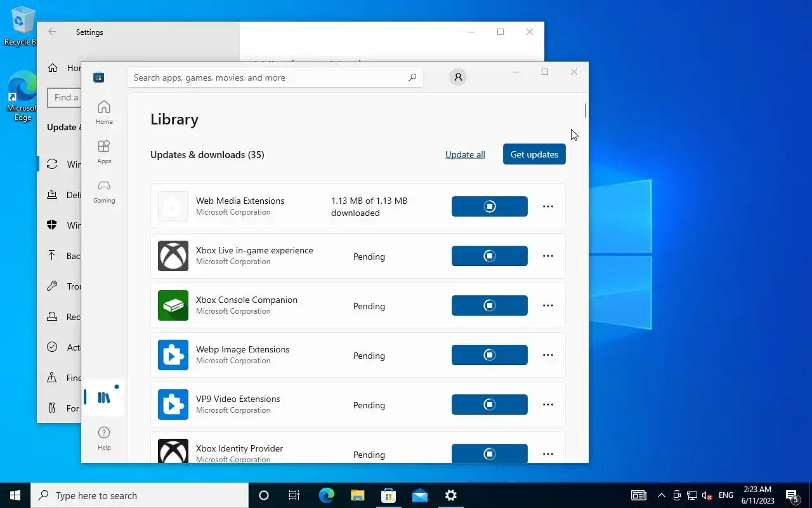Click the muted volume tray icon

[x=707, y=495]
